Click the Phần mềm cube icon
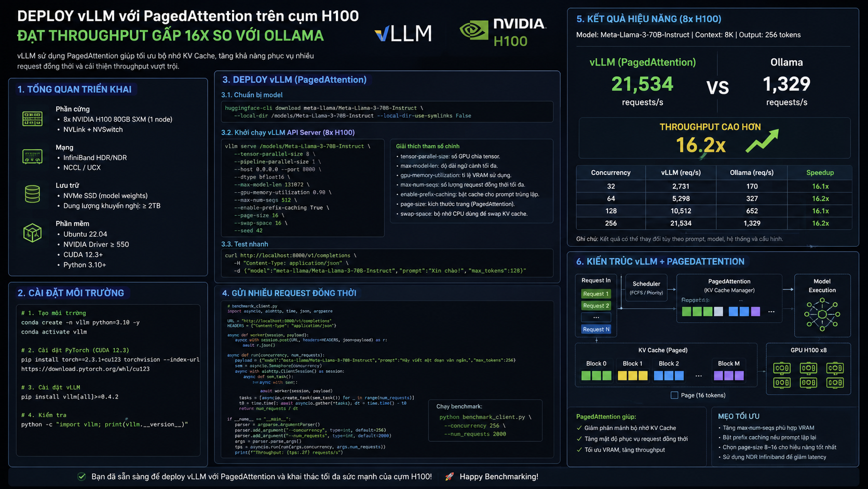The width and height of the screenshot is (868, 489). point(32,233)
